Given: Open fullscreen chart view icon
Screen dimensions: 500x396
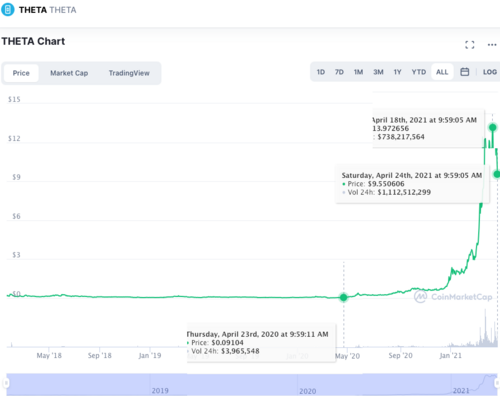Looking at the screenshot, I should tap(470, 45).
